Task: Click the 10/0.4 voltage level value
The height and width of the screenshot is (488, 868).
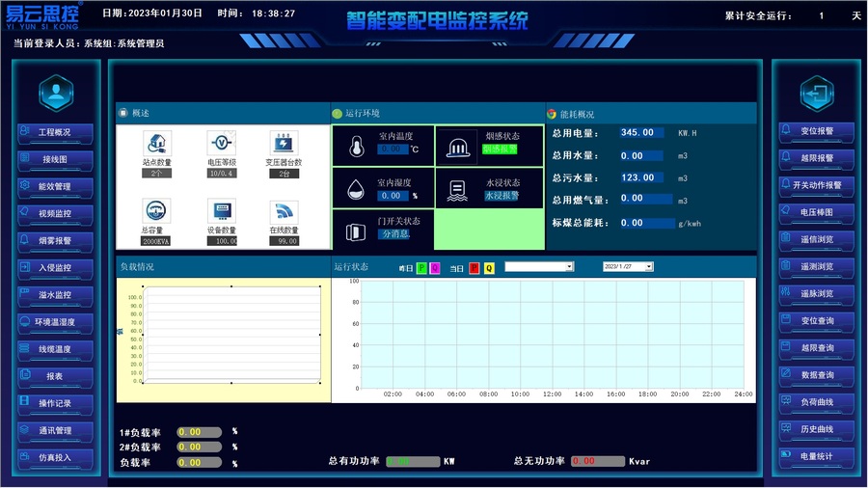Action: (x=222, y=174)
